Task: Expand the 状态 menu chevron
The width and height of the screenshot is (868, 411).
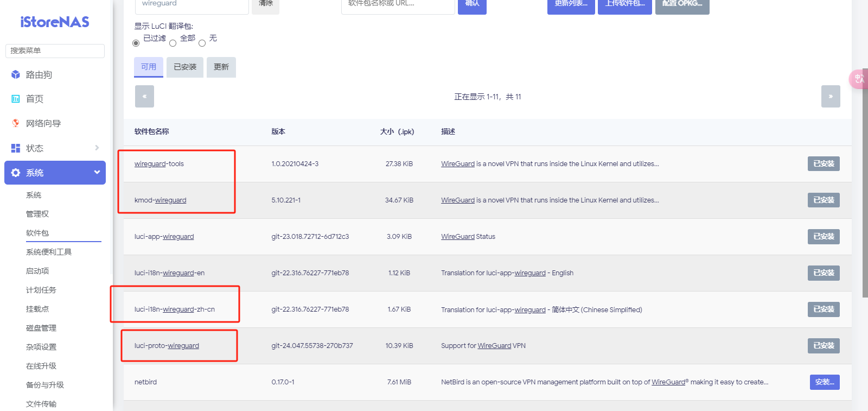Action: tap(97, 148)
